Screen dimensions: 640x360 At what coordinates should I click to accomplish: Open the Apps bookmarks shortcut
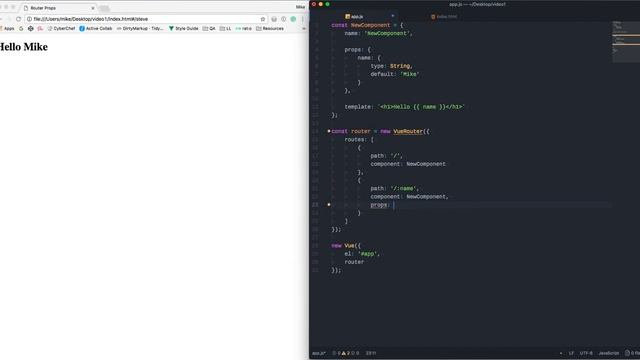tap(7, 29)
